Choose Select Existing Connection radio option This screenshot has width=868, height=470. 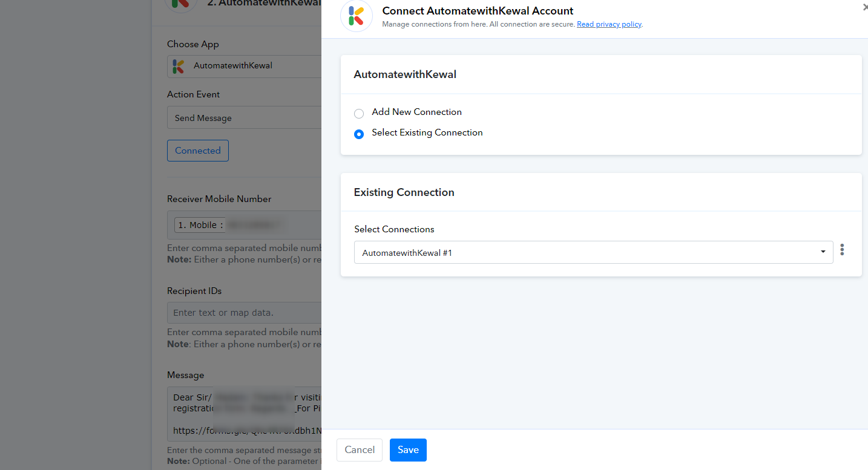click(359, 134)
